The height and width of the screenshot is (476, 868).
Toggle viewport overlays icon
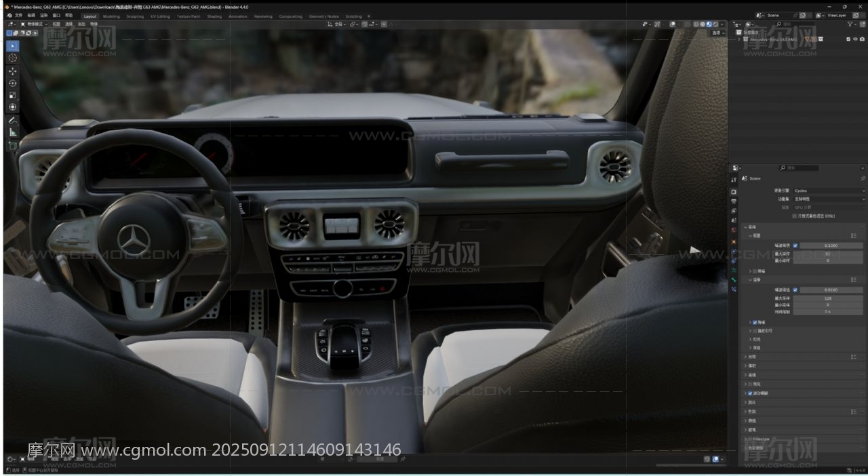click(673, 24)
